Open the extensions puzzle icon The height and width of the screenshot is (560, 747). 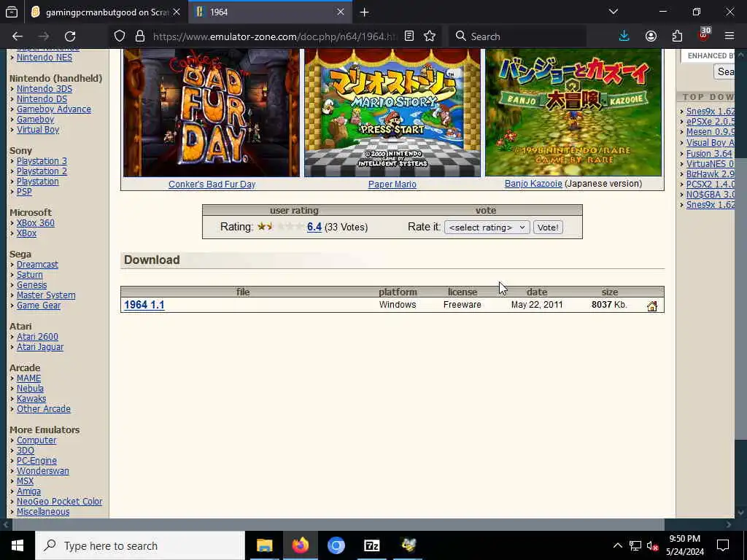(677, 36)
